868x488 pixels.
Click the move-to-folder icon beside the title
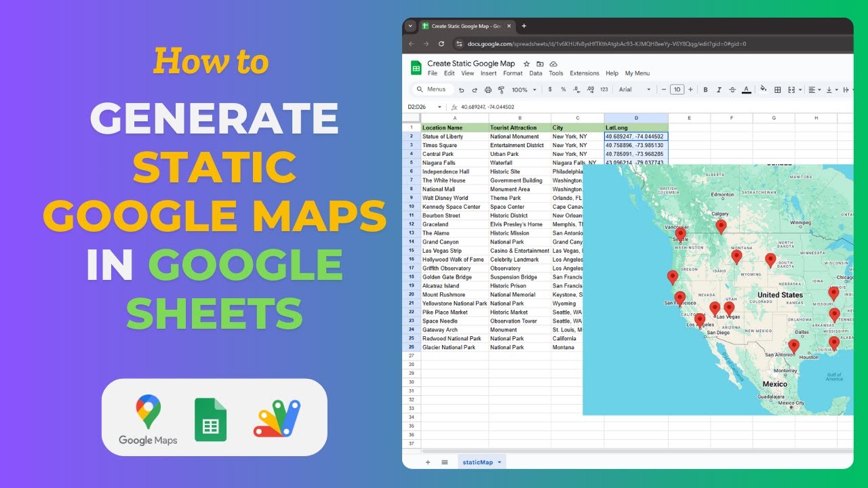pos(540,64)
